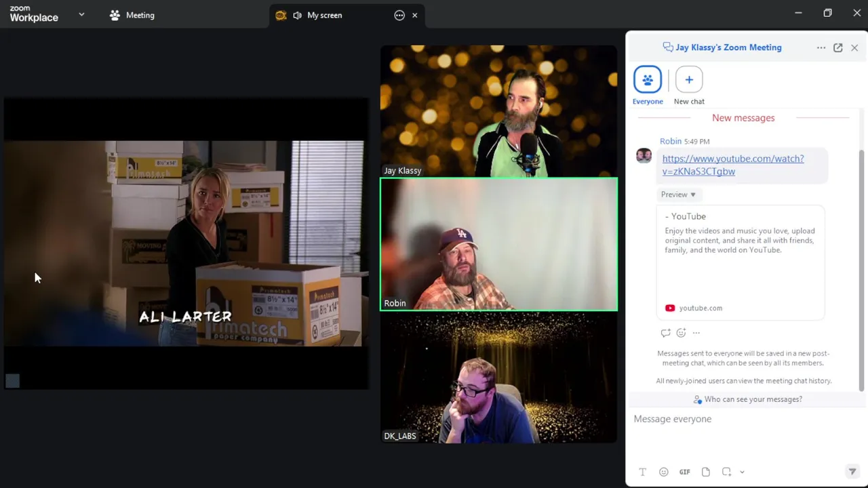
Task: Select Robin's video tile
Action: pos(498,244)
